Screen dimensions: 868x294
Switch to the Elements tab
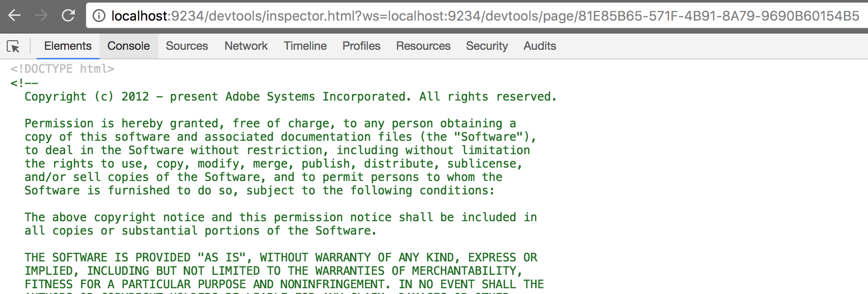[68, 46]
